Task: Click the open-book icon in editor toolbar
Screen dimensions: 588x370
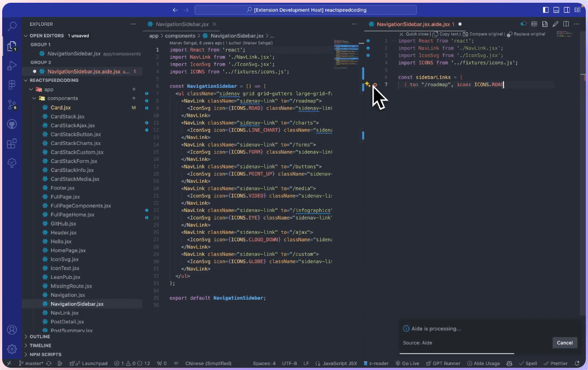Action: (534, 24)
